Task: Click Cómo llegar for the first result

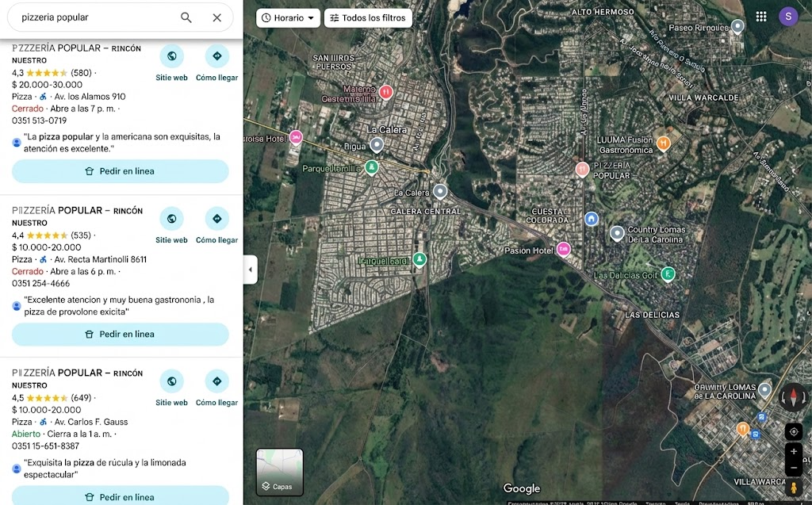Action: coord(216,56)
